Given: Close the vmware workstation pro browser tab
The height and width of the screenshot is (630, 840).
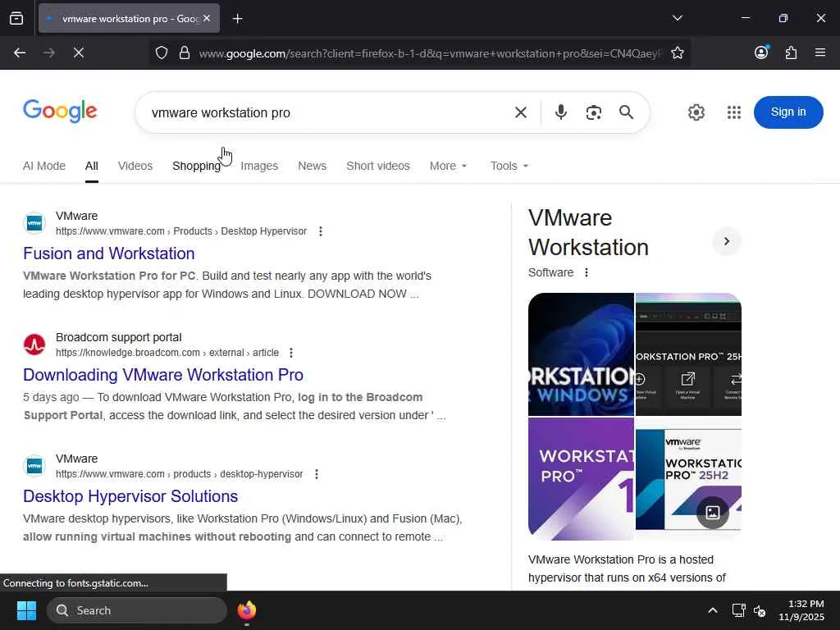Looking at the screenshot, I should tap(207, 18).
